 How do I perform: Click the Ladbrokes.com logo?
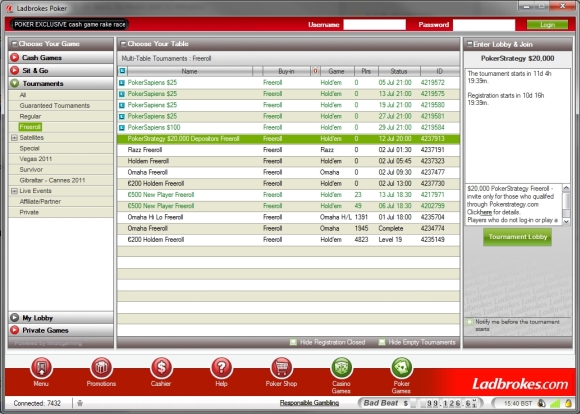[520, 384]
